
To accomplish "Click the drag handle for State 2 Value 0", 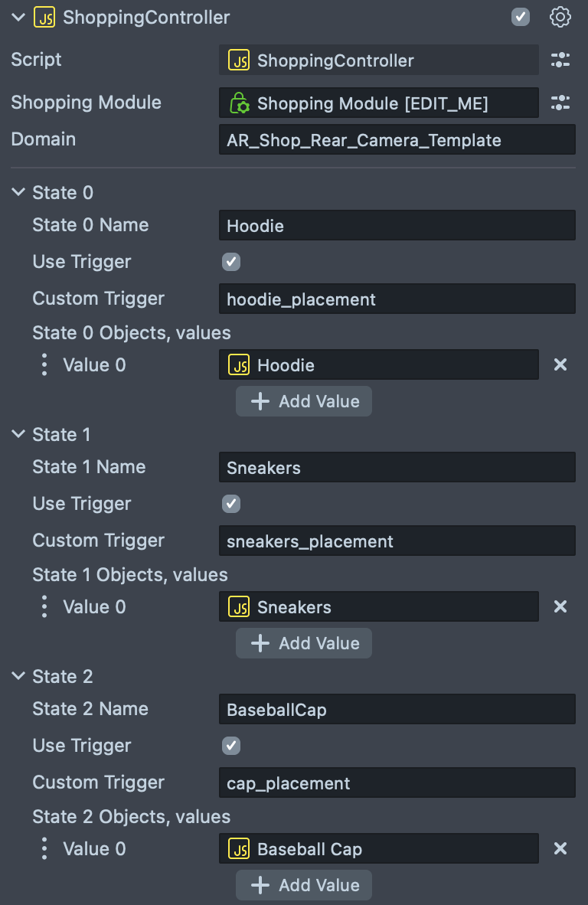I will (44, 849).
